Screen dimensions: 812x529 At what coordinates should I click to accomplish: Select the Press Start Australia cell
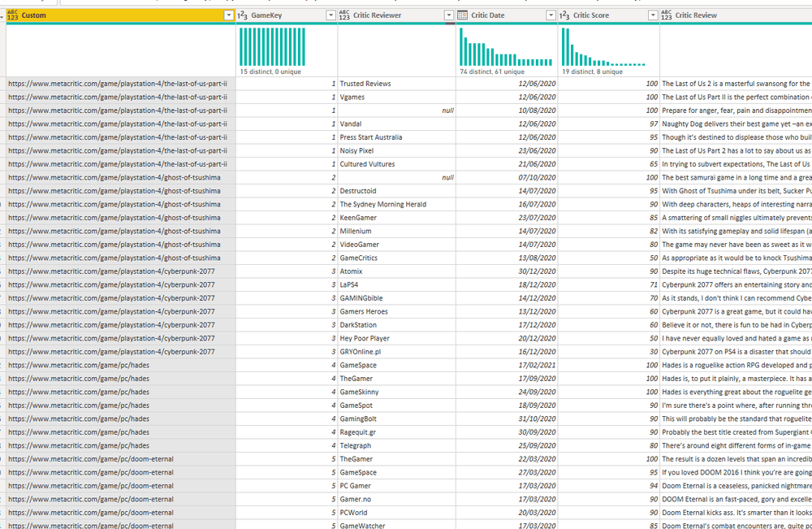[397, 138]
